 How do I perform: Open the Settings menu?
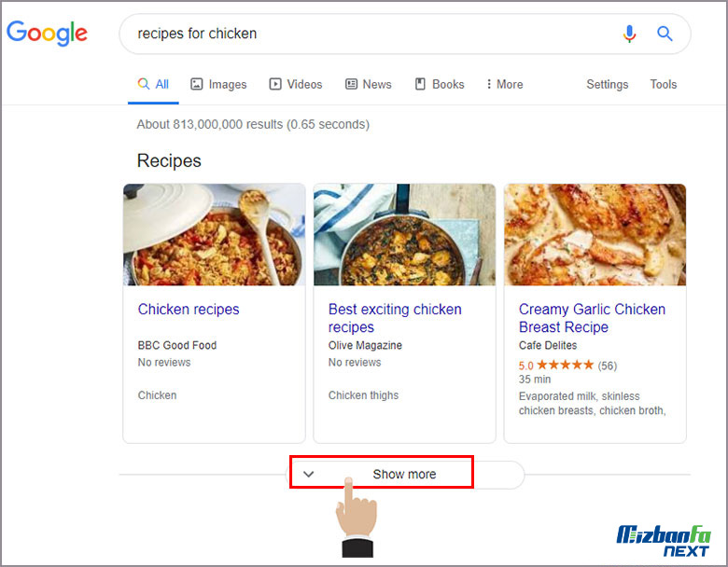(607, 84)
